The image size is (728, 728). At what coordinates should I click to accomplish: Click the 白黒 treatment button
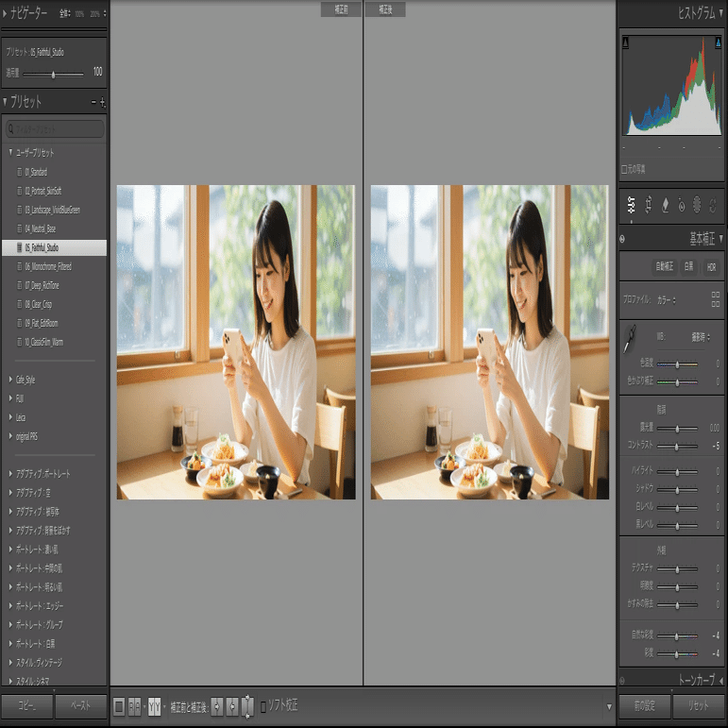688,267
